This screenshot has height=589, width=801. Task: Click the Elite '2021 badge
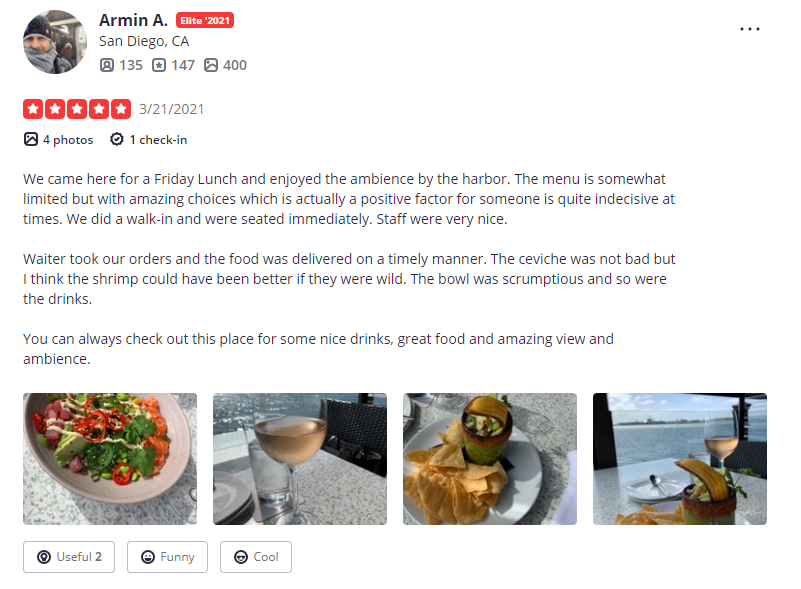(x=205, y=20)
